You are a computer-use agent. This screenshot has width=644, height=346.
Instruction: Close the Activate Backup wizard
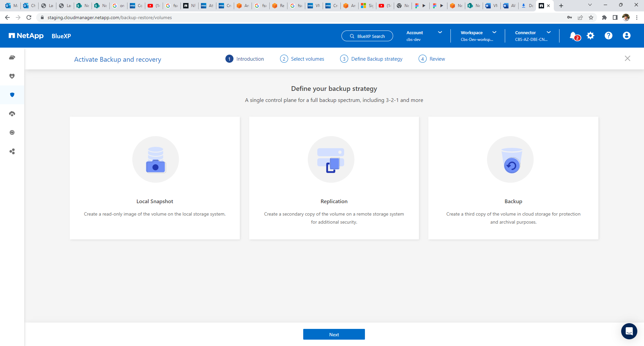[x=627, y=59]
